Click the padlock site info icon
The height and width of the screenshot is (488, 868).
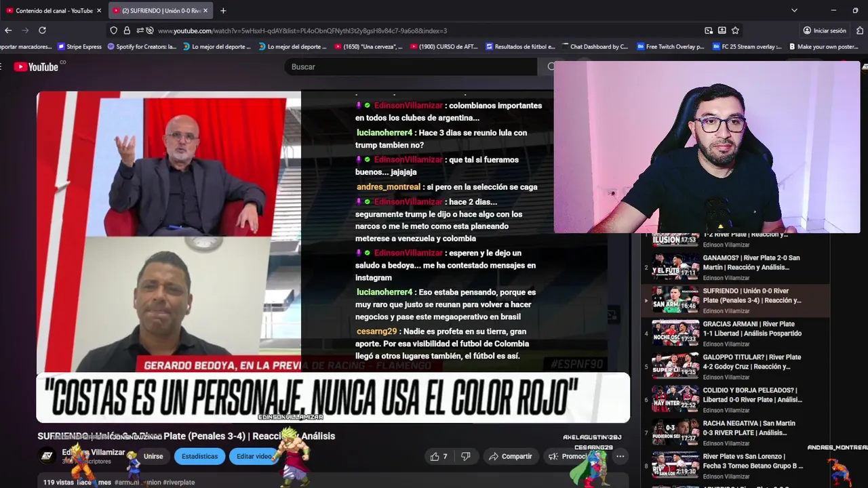[x=127, y=30]
